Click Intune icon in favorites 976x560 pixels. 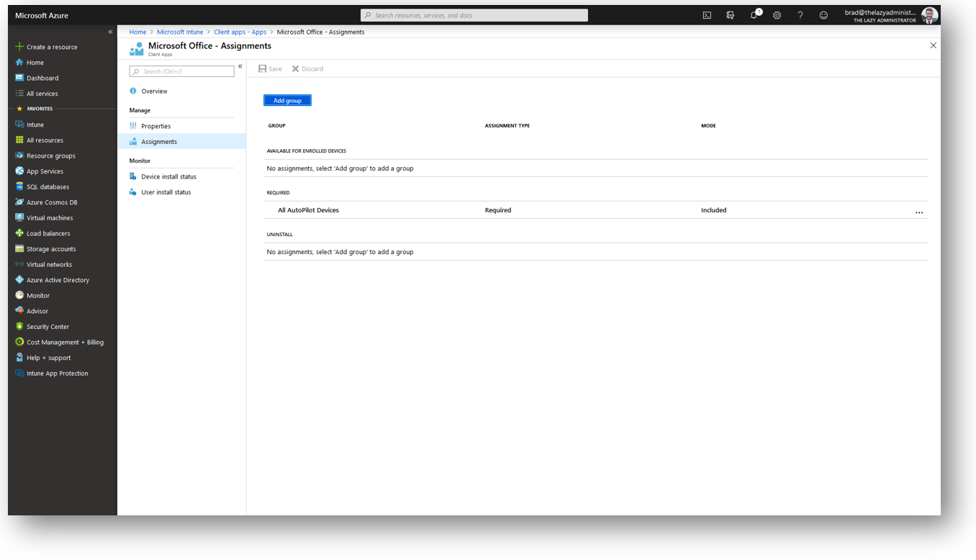click(x=19, y=125)
